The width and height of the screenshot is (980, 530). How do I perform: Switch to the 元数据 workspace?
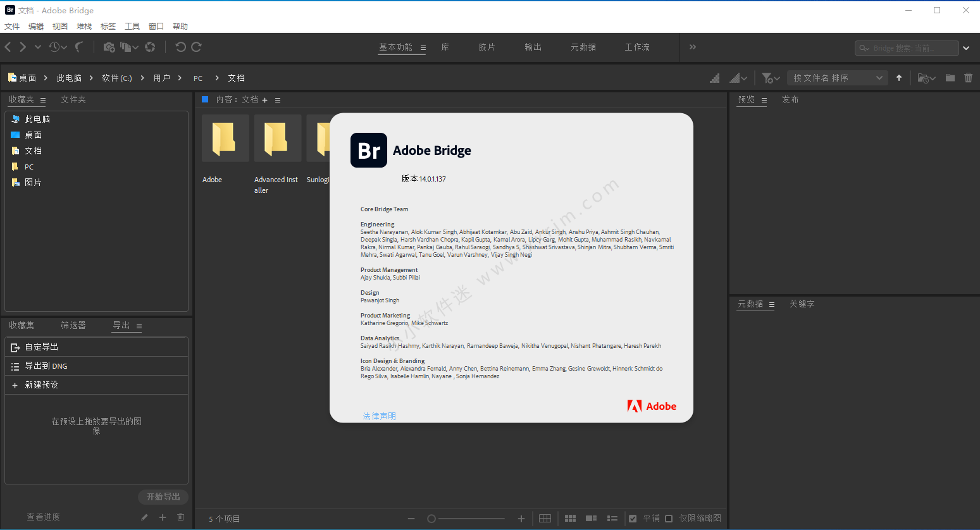(x=583, y=47)
